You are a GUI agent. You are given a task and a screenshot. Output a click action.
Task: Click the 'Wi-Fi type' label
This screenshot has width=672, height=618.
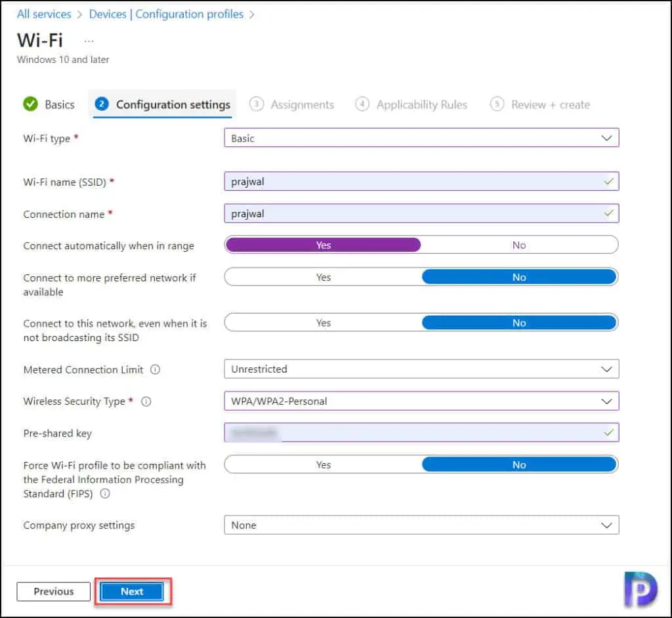[x=47, y=138]
